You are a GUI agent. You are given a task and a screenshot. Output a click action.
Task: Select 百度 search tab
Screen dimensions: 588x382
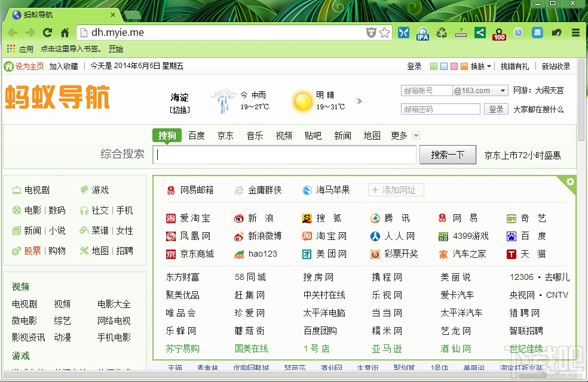pos(197,135)
